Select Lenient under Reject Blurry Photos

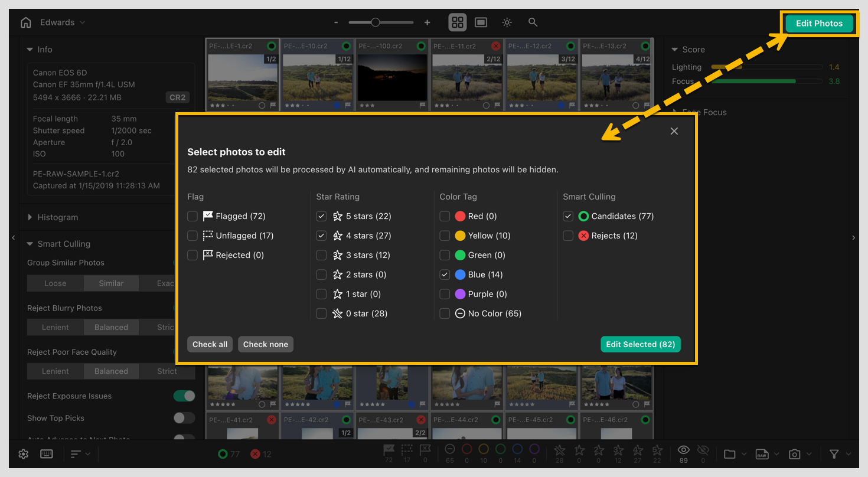(55, 327)
